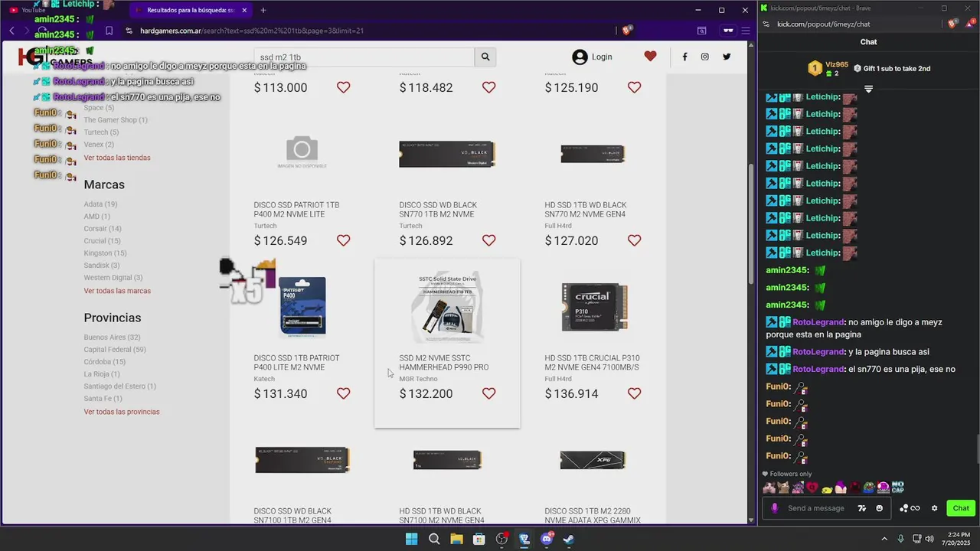Open the chat settings gear in Kick
Viewport: 980px width, 551px height.
[934, 508]
